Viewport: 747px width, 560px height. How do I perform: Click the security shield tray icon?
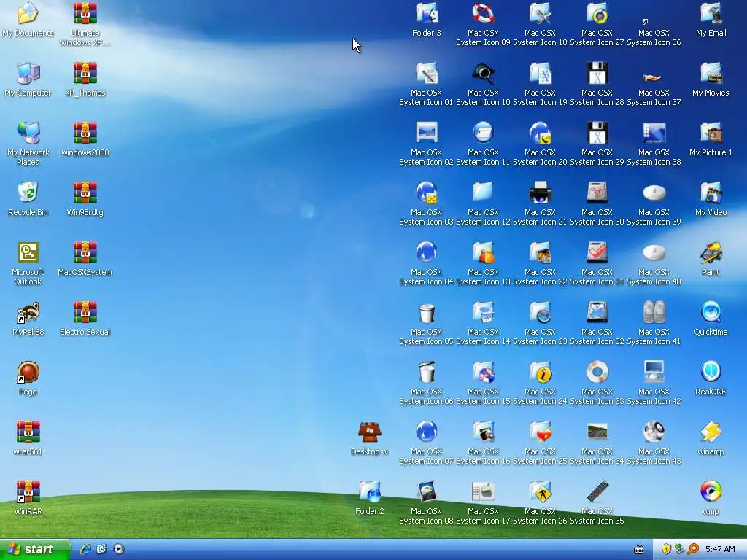[x=665, y=549]
